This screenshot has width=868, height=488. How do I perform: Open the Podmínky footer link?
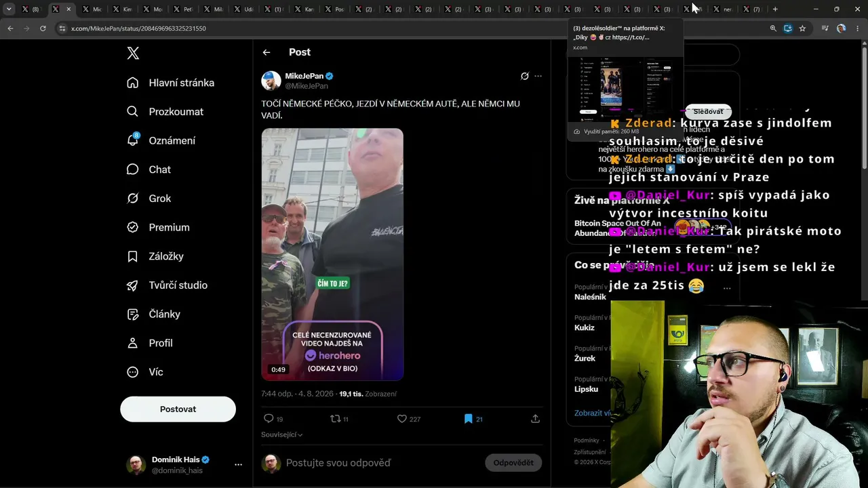click(587, 441)
